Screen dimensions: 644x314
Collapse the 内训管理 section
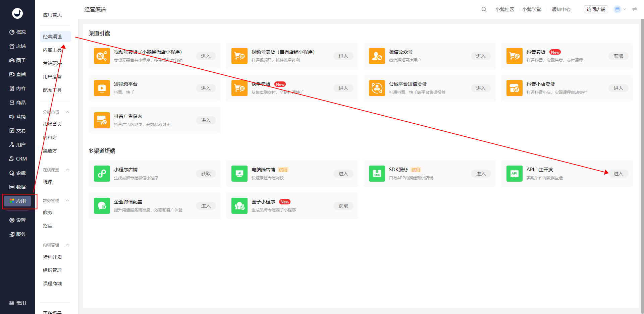67,245
